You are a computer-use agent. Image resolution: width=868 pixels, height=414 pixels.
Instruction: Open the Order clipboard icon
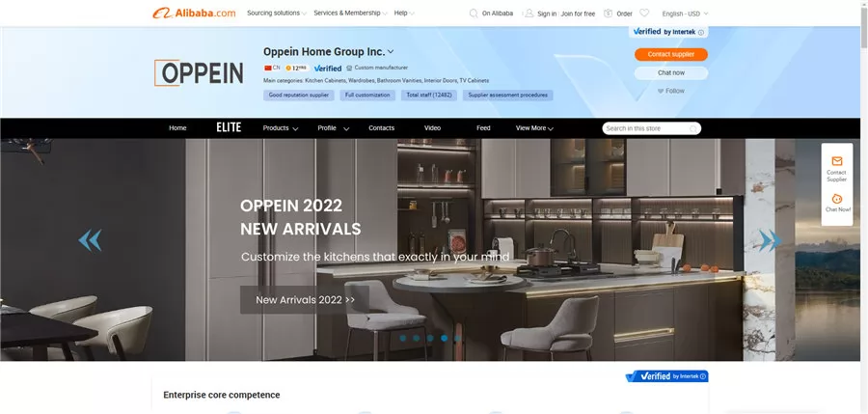point(608,14)
